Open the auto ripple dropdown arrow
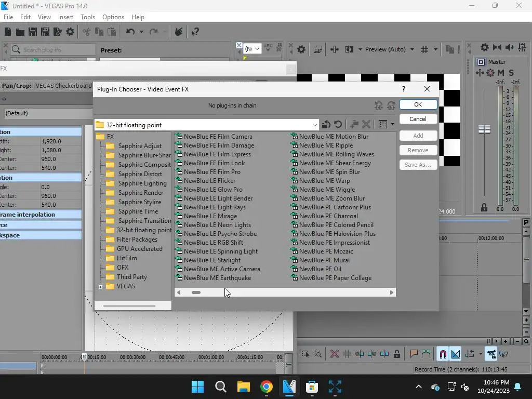The width and height of the screenshot is (532, 399). point(481,354)
